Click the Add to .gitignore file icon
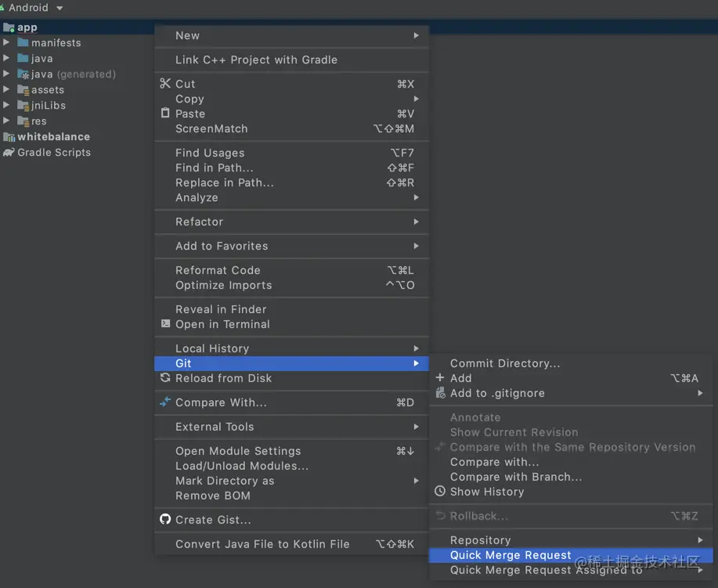718x588 pixels. pos(441,392)
